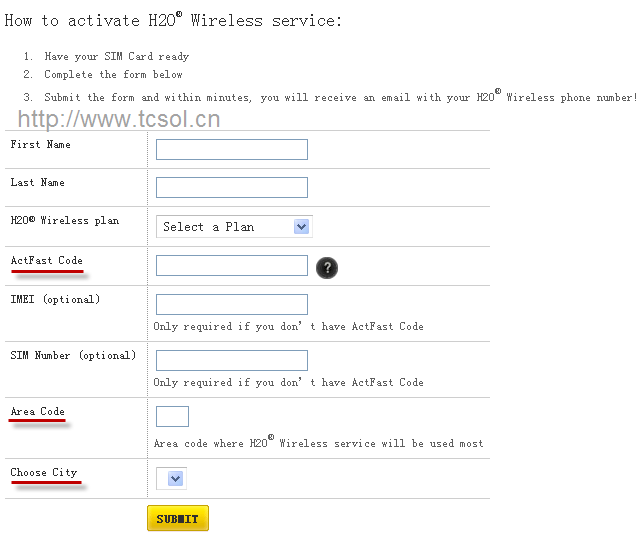641x540 pixels.
Task: Click the H2O Wireless plan label
Action: [65, 221]
